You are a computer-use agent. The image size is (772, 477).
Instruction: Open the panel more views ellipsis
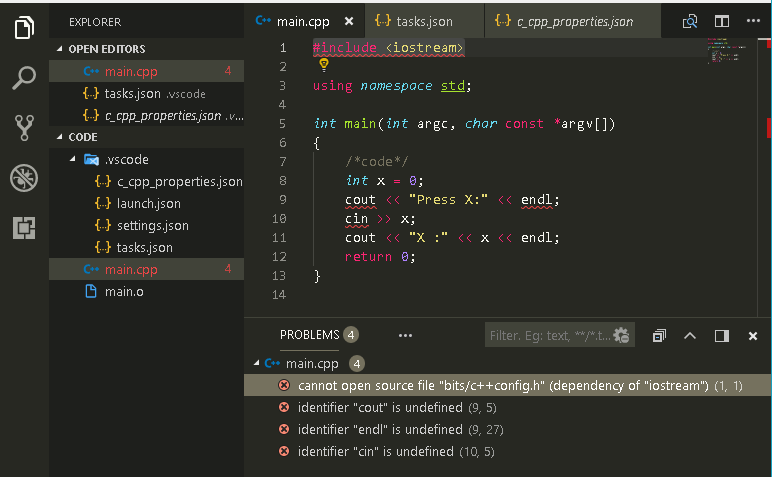(405, 336)
